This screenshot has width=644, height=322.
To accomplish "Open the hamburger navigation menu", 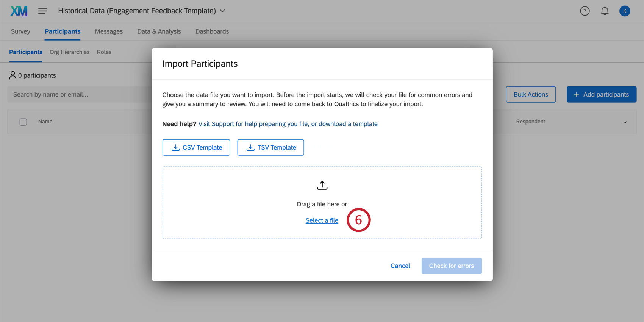I will point(43,11).
